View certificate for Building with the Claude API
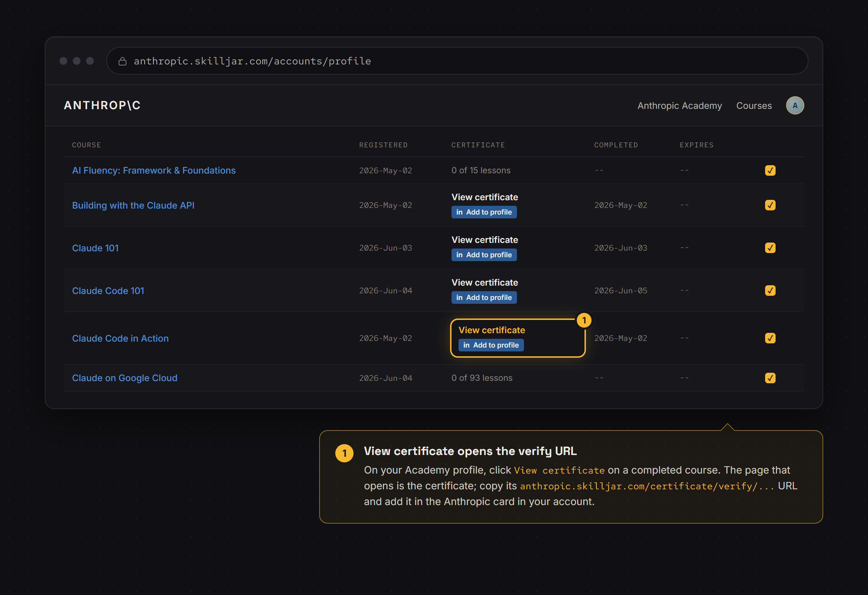This screenshot has width=868, height=595. (484, 197)
